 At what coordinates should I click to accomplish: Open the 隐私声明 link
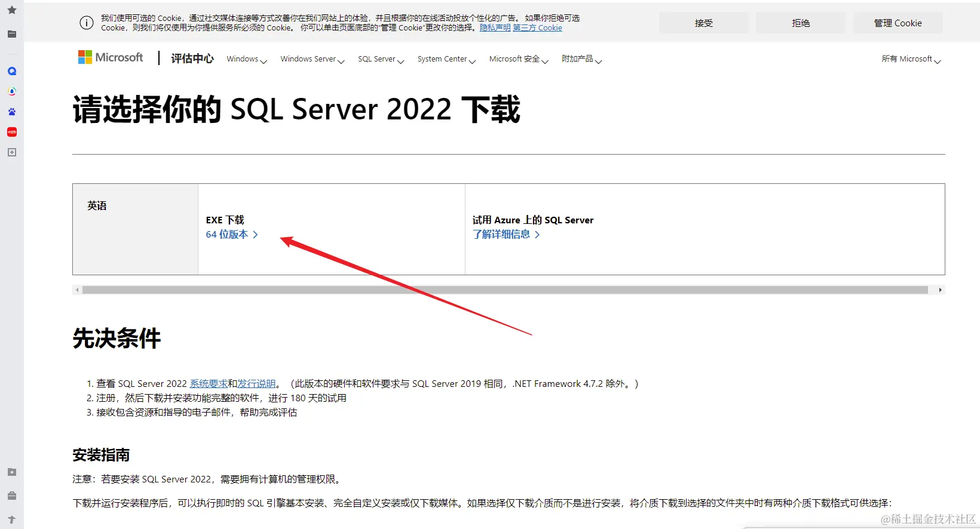click(495, 28)
